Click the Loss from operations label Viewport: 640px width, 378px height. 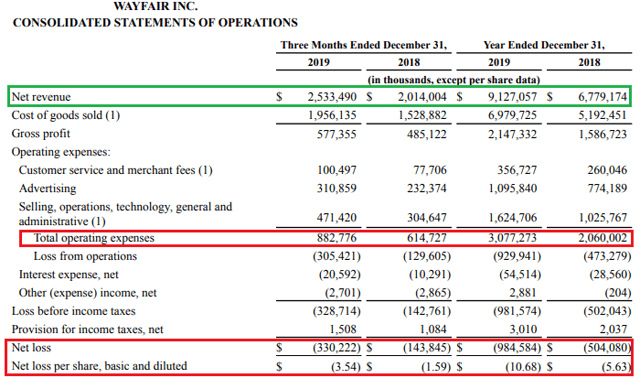click(x=85, y=256)
